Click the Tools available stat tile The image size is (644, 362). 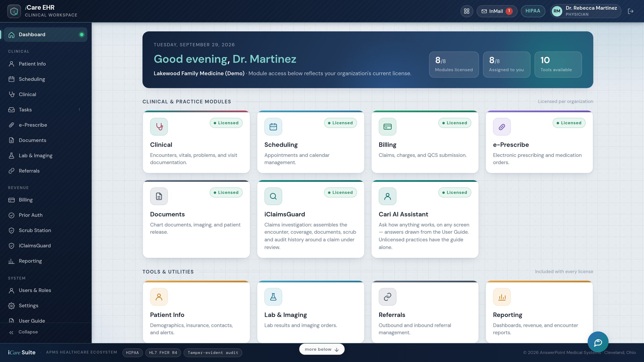coord(558,65)
